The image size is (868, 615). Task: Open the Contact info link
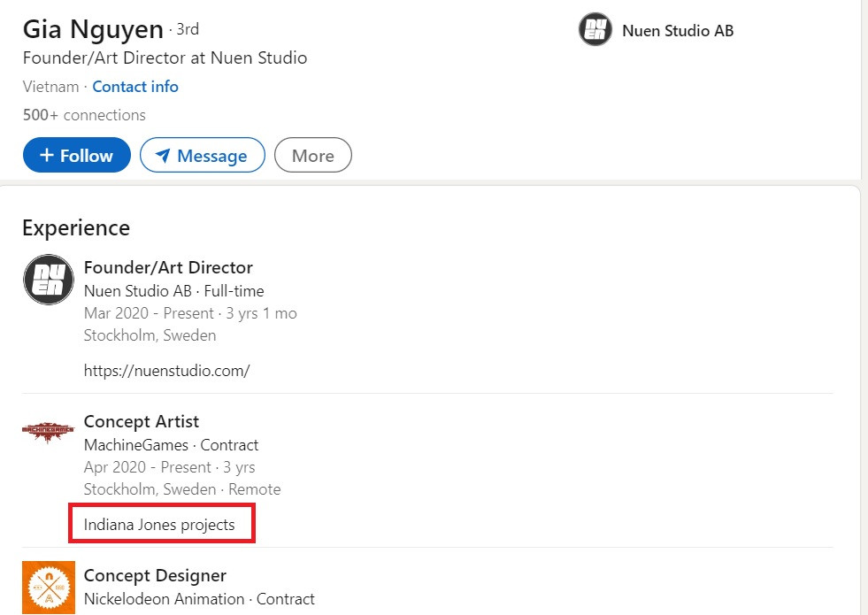(x=135, y=87)
